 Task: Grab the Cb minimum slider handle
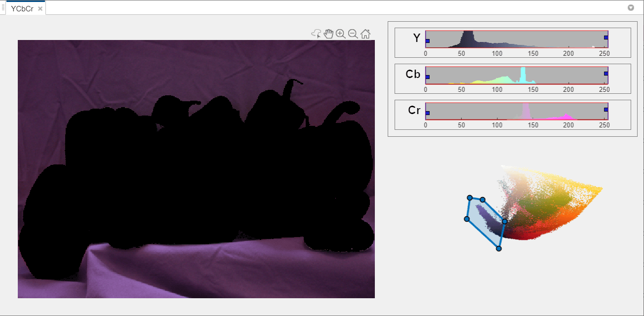[428, 77]
